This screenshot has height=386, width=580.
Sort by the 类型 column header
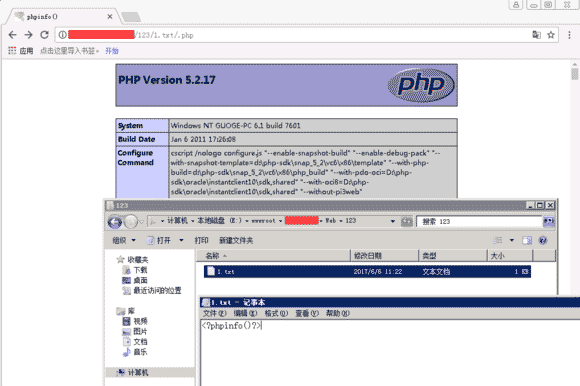tap(453, 255)
